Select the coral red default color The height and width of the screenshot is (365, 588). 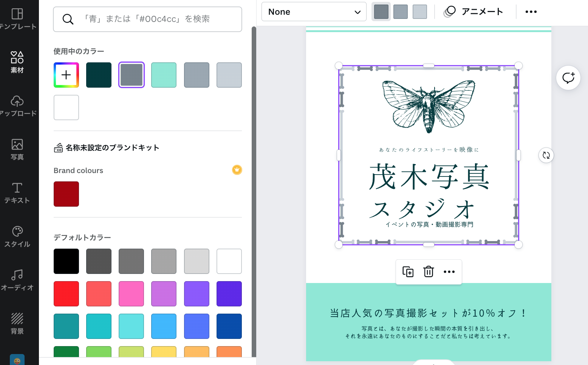[99, 294]
